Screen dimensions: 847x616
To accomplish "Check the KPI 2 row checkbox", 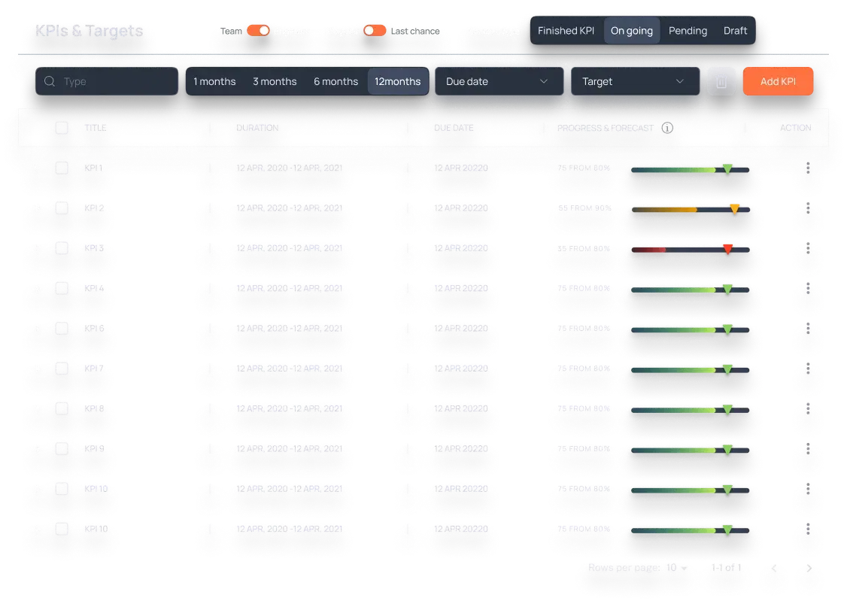I will tap(62, 208).
